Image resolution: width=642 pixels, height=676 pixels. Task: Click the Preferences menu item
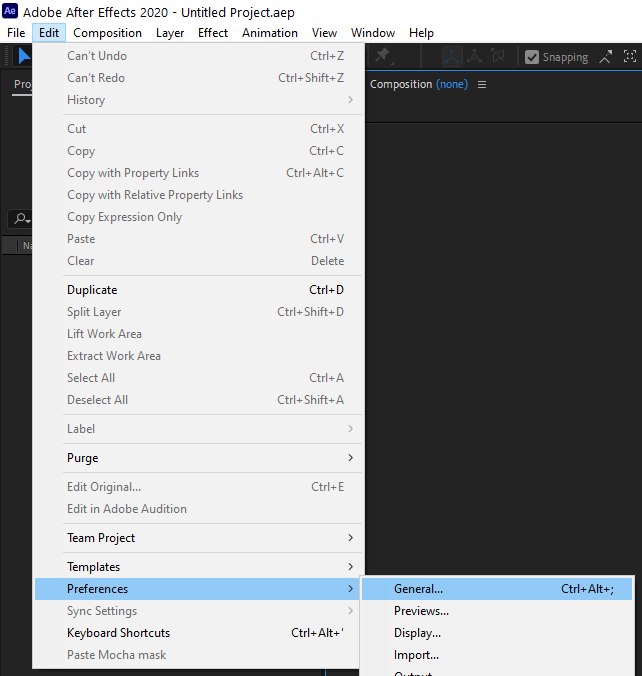point(199,588)
